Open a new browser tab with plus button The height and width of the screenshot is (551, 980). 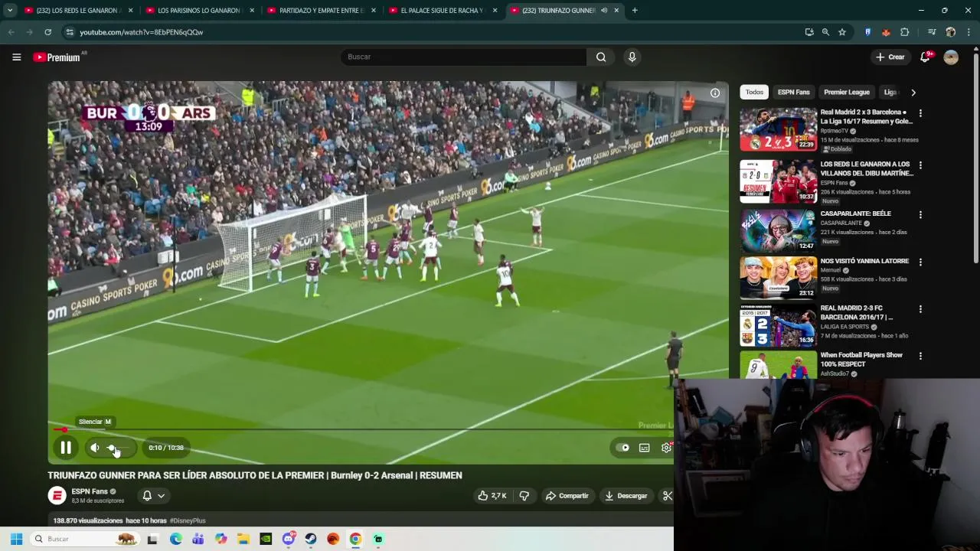coord(635,11)
